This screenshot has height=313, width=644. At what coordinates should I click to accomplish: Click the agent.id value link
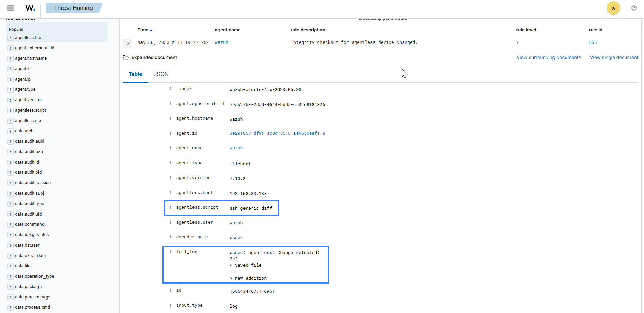pos(277,133)
